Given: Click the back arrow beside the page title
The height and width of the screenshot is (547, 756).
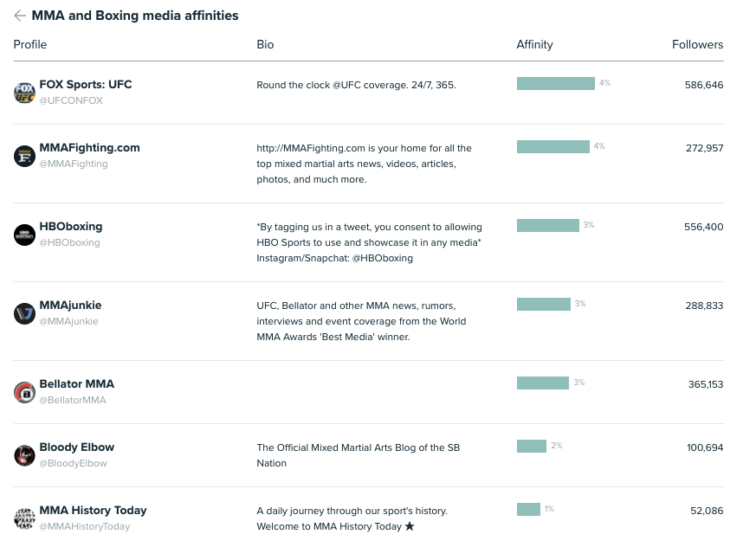Looking at the screenshot, I should click(x=20, y=16).
